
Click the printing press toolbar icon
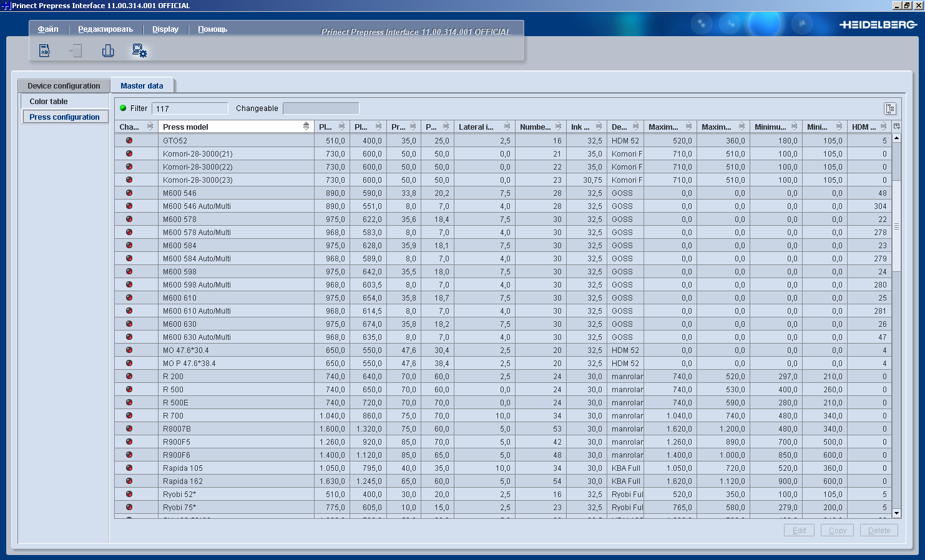[x=108, y=51]
